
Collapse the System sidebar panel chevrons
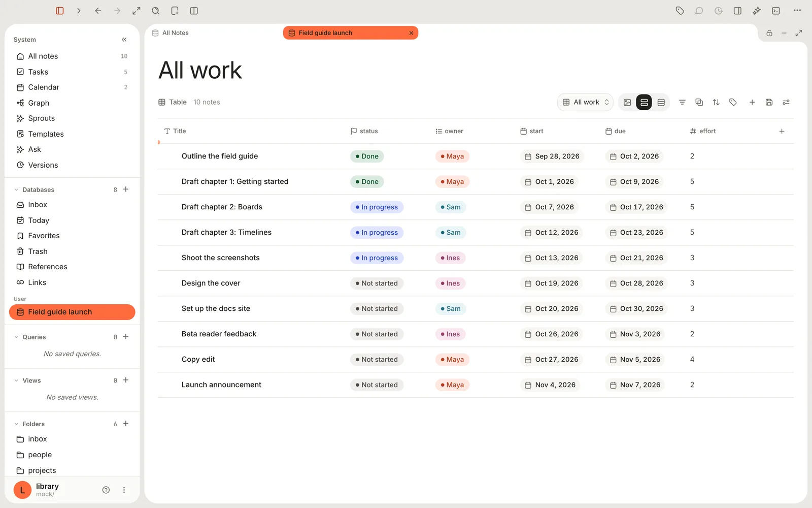click(x=124, y=40)
